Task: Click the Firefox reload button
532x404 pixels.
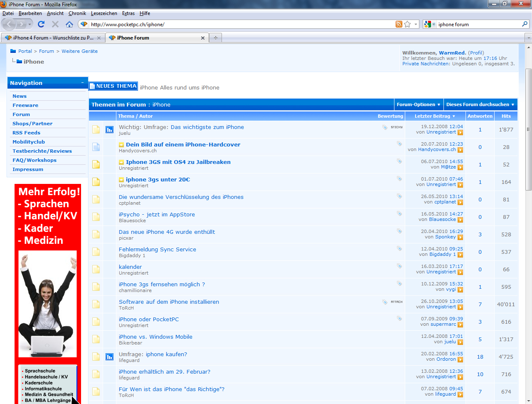Action: point(41,24)
